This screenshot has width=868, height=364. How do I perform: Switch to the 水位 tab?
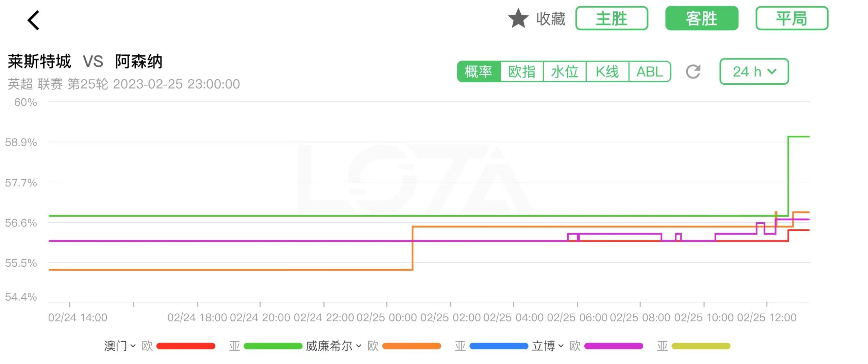[x=565, y=71]
